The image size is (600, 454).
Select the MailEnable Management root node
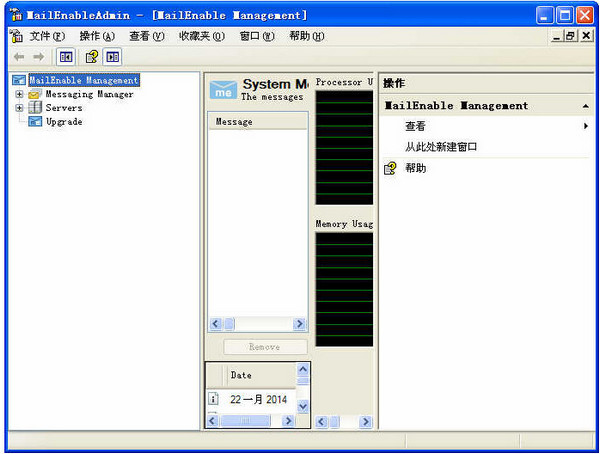[84, 80]
